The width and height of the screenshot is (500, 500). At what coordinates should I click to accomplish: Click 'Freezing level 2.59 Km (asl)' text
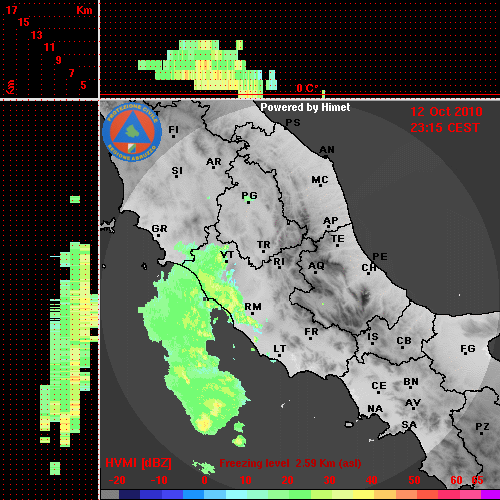click(x=290, y=463)
